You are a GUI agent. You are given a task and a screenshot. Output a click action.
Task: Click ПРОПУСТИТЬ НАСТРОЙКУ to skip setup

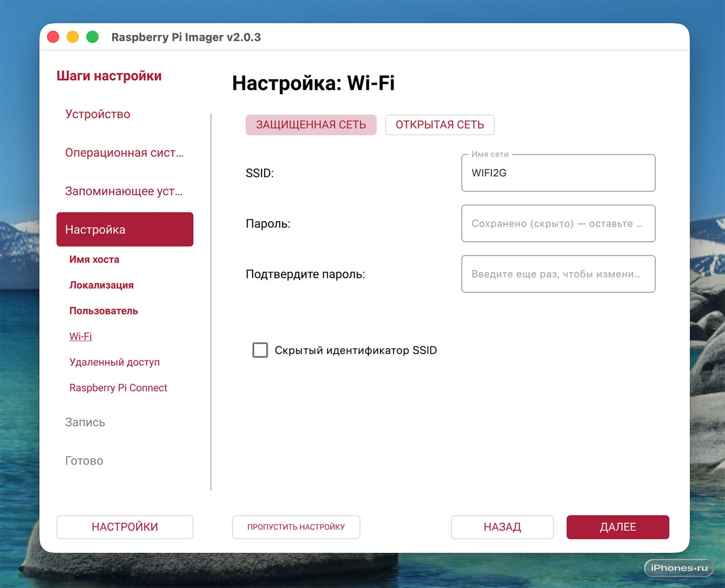tap(296, 527)
